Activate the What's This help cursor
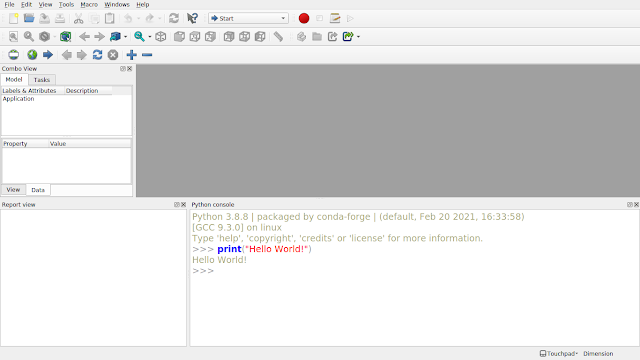 (x=192, y=18)
